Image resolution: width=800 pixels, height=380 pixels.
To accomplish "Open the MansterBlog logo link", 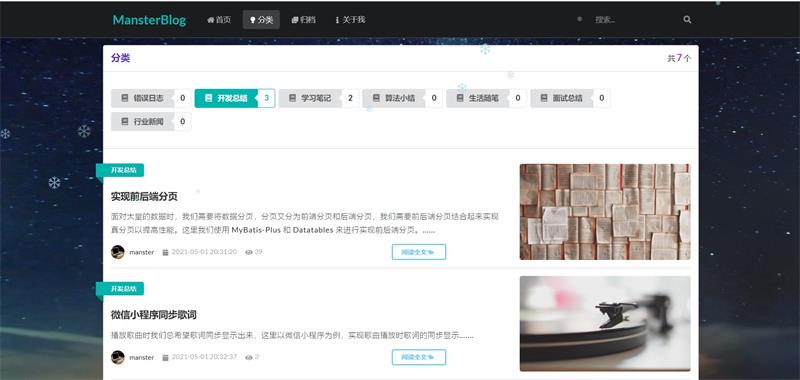I will click(149, 20).
